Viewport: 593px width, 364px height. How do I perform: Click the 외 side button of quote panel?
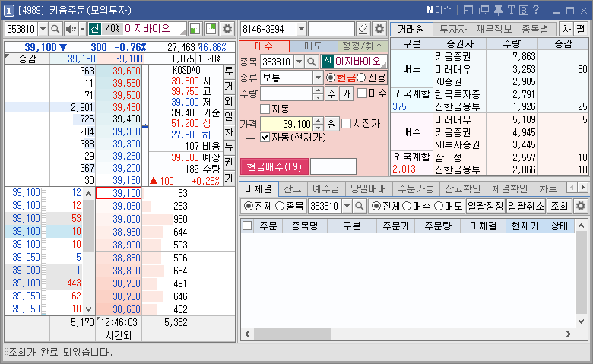[229, 101]
